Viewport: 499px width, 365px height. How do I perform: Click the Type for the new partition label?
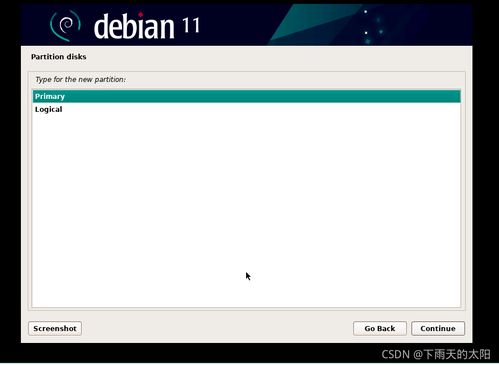tap(81, 79)
